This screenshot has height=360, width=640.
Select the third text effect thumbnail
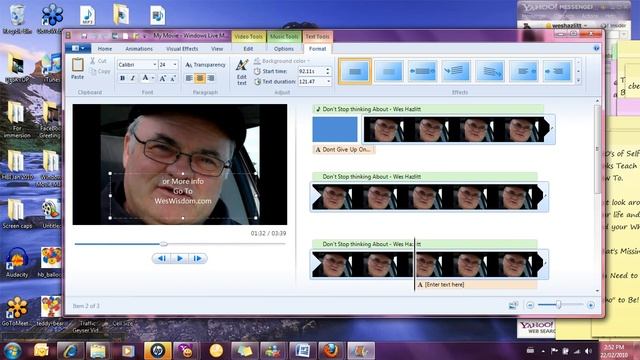[x=422, y=71]
